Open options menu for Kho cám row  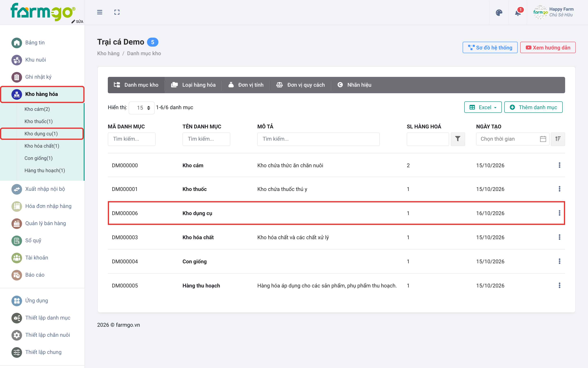[x=559, y=165]
